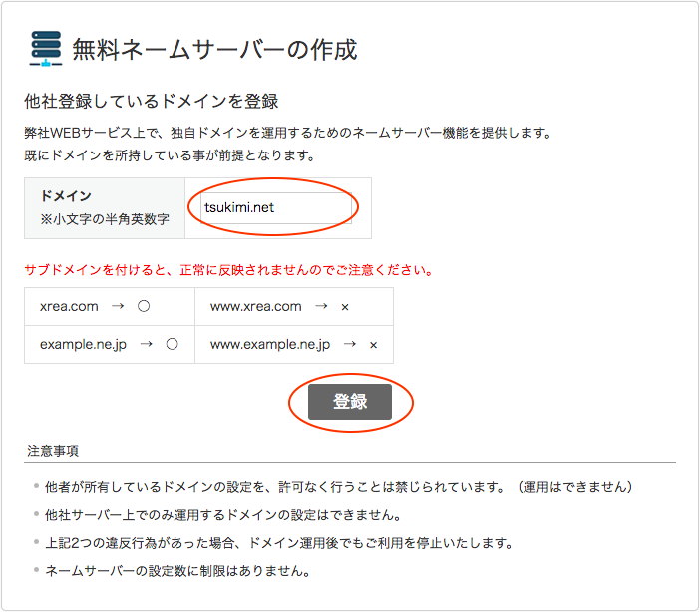Click the × mark next to www.example.ne.jp

pyautogui.click(x=373, y=345)
